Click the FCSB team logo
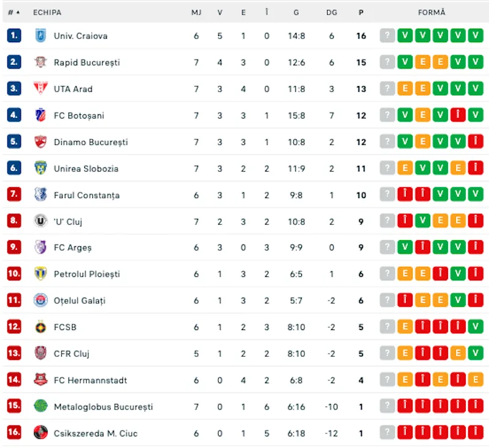The image size is (489, 448). click(x=40, y=327)
